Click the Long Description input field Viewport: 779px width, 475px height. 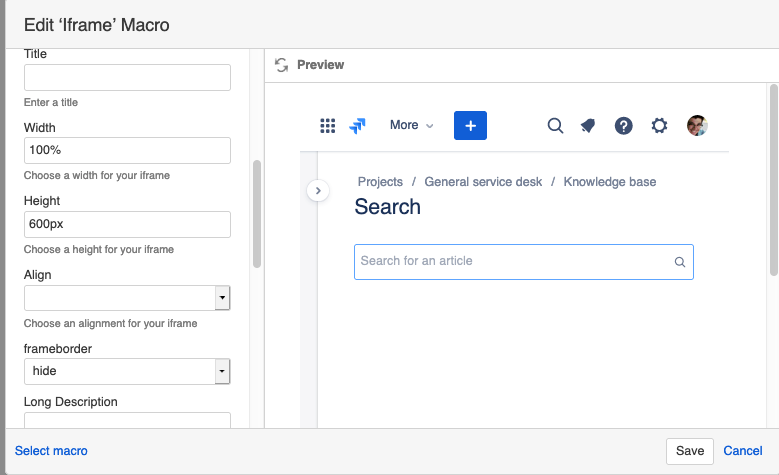tap(127, 420)
